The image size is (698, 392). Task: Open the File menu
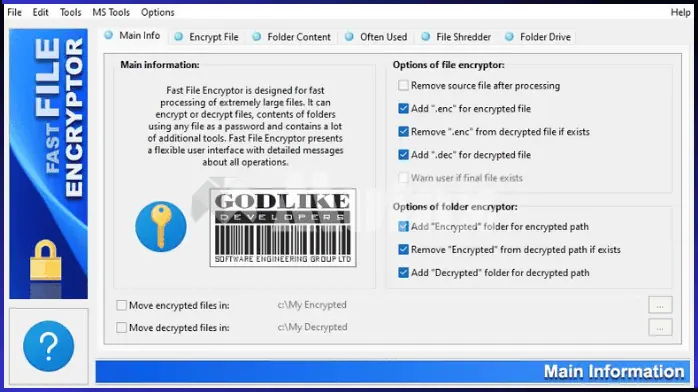tap(14, 12)
